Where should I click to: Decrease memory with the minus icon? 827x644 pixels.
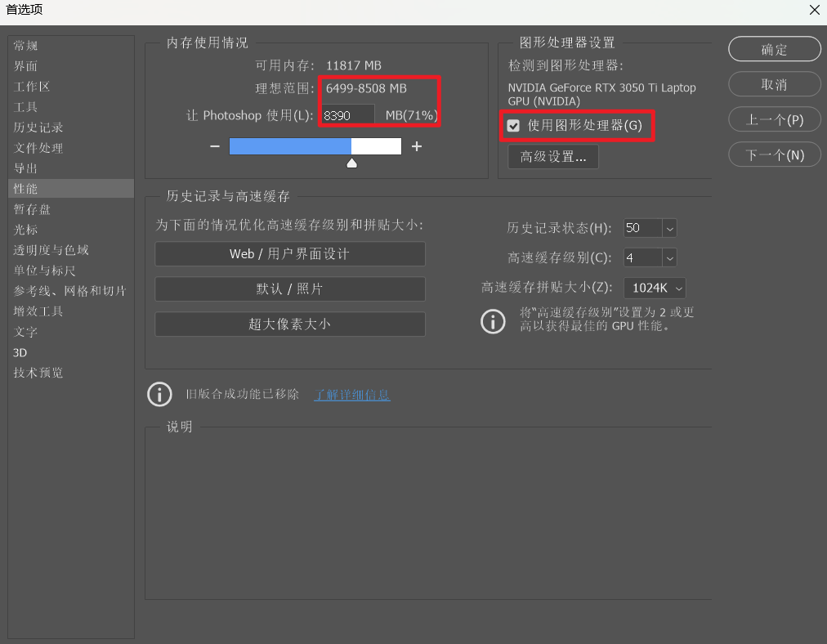215,146
